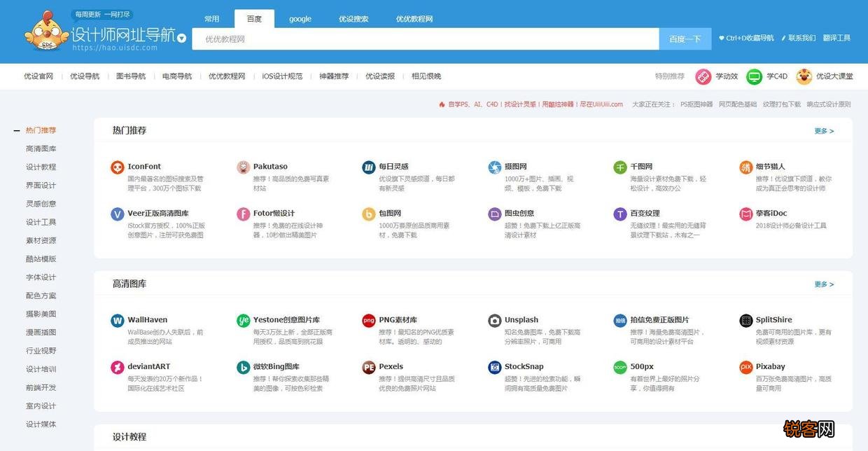Click the Pakutaso site icon
Image resolution: width=868 pixels, height=451 pixels.
pos(243,167)
